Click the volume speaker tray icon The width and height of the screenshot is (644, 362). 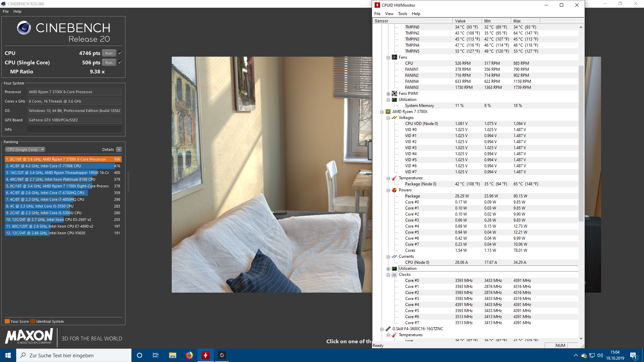point(600,355)
